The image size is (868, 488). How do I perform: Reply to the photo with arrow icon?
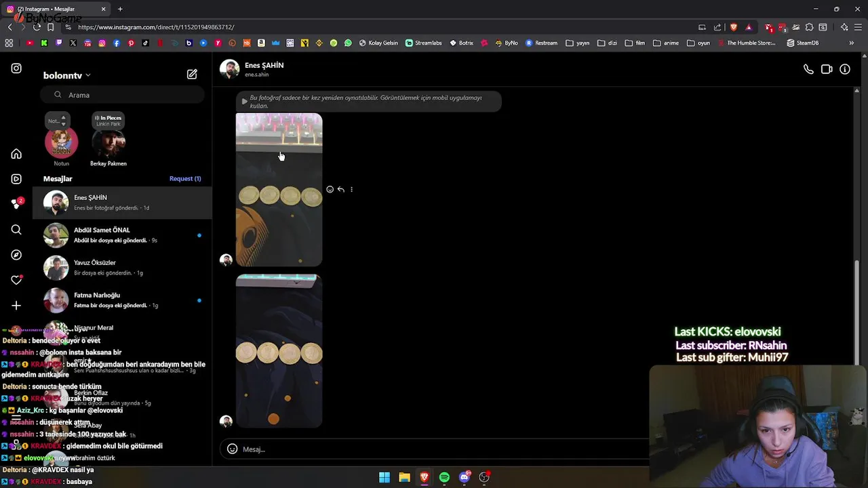tap(340, 190)
